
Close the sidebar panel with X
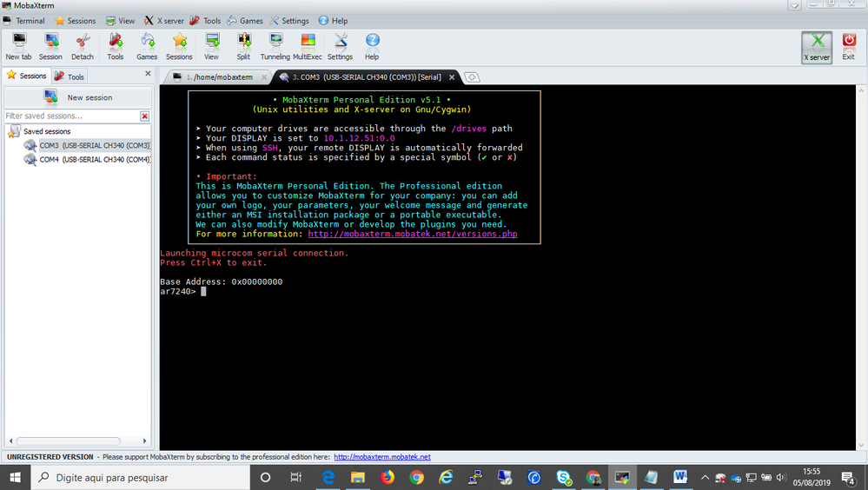pyautogui.click(x=148, y=73)
